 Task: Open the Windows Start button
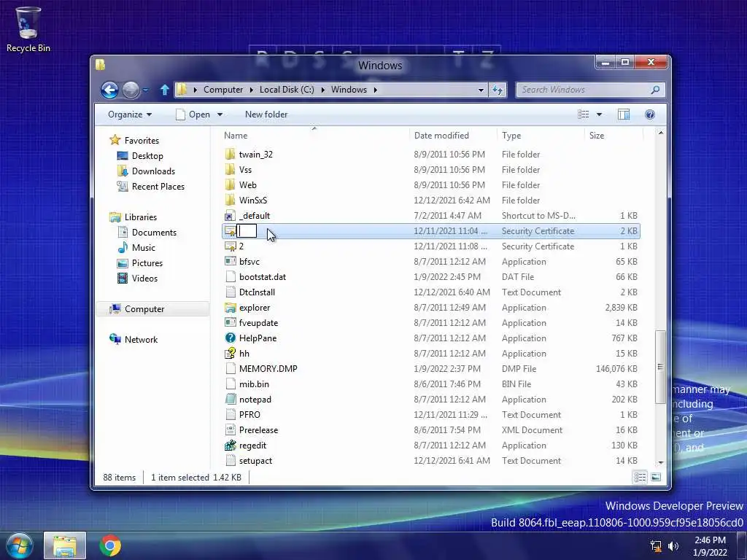click(x=19, y=545)
